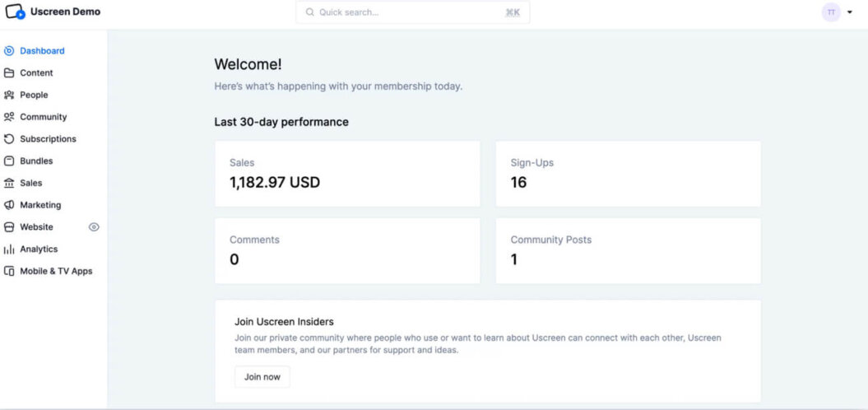Expand the account dropdown arrow

(x=850, y=12)
